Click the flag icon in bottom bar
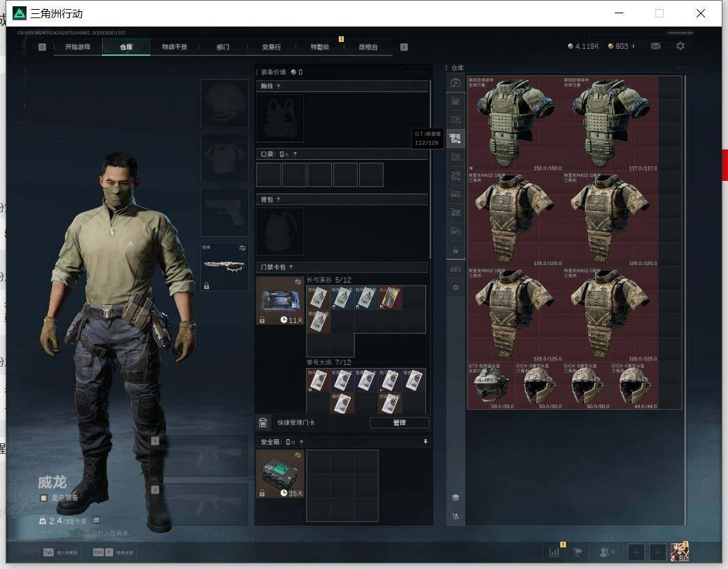 pyautogui.click(x=578, y=552)
